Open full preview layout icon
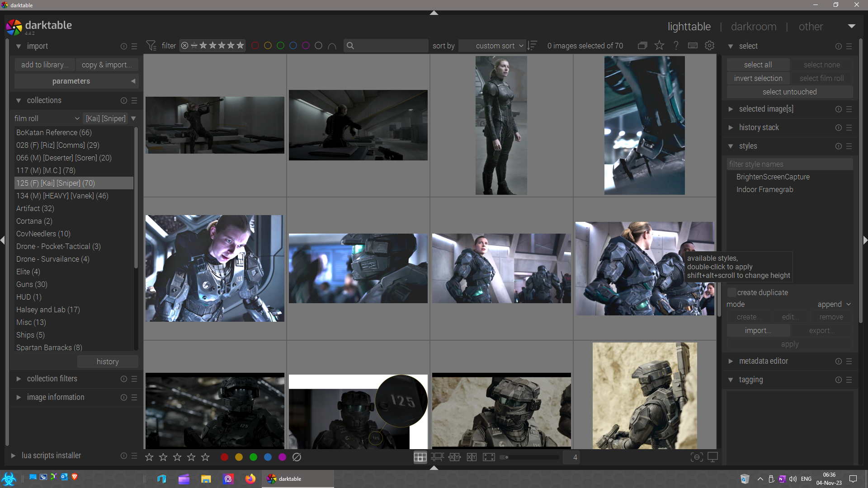This screenshot has width=868, height=488. click(x=489, y=457)
